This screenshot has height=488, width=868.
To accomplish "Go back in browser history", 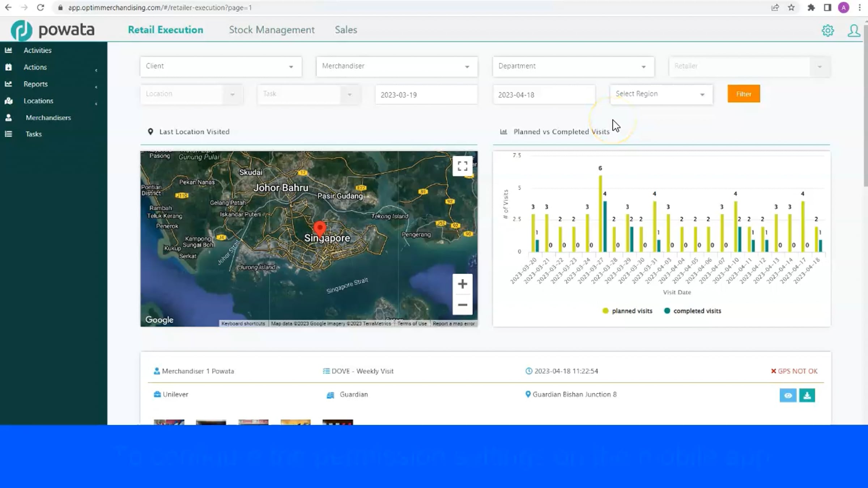I will pyautogui.click(x=8, y=8).
